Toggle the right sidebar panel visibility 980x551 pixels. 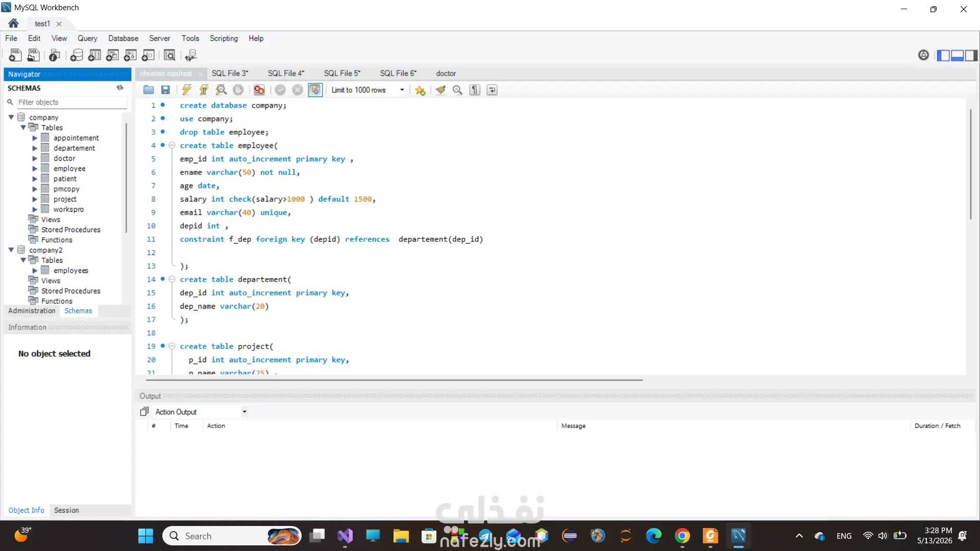[x=971, y=55]
